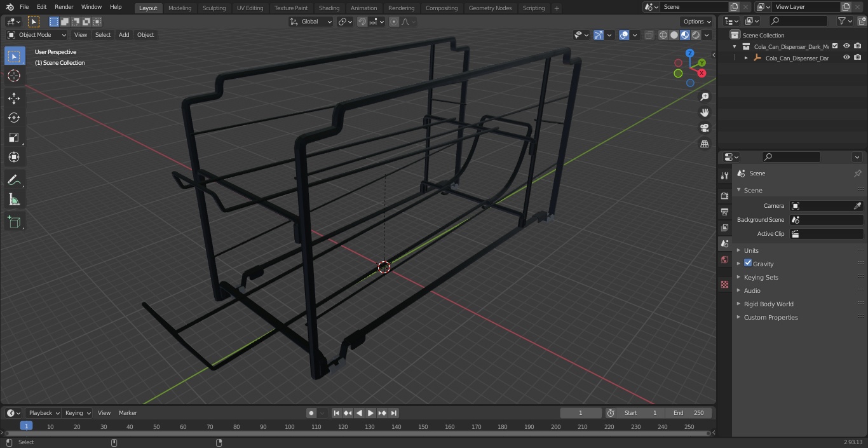Click the zoom view magnifier icon

704,97
